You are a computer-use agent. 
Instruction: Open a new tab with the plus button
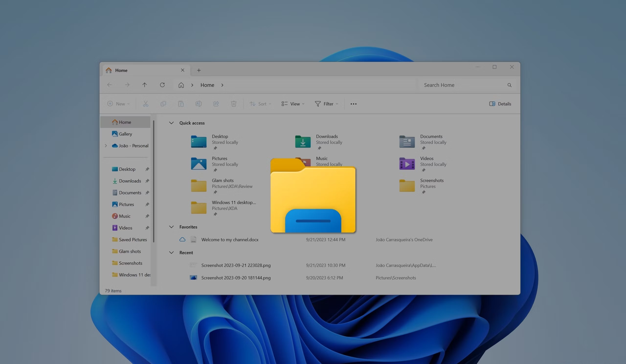tap(199, 70)
